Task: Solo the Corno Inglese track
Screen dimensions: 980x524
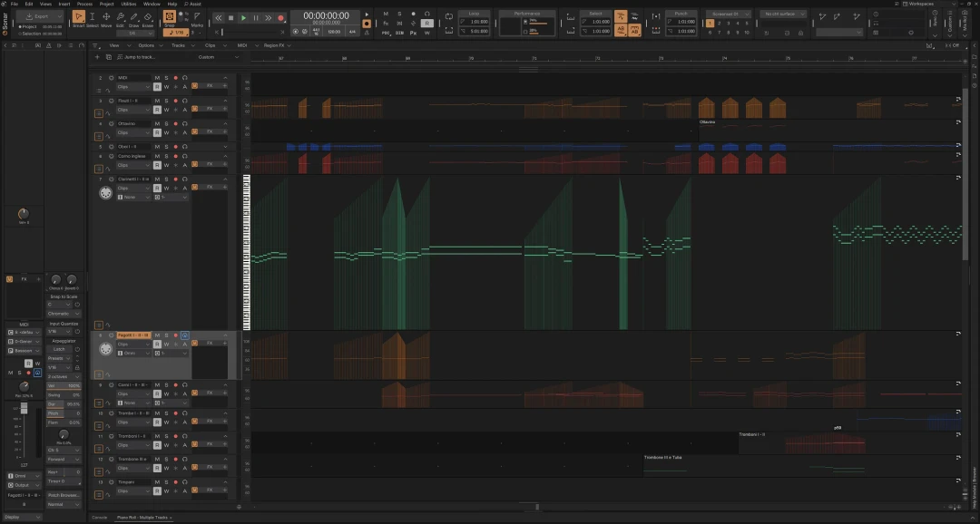Action: click(x=166, y=156)
